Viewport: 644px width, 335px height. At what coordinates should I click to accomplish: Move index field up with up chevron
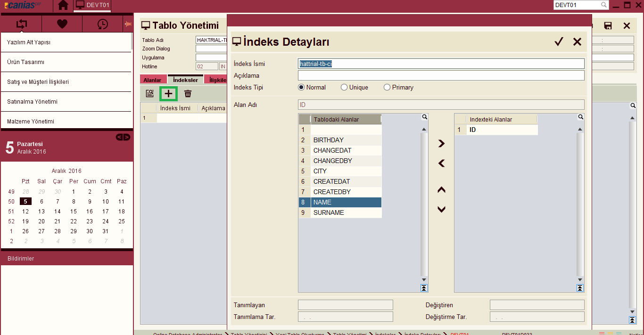441,190
